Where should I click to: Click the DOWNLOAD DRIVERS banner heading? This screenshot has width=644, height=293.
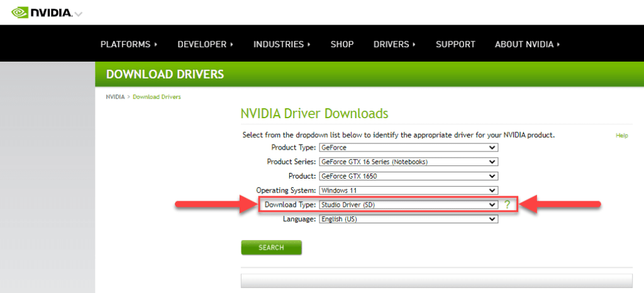click(165, 74)
